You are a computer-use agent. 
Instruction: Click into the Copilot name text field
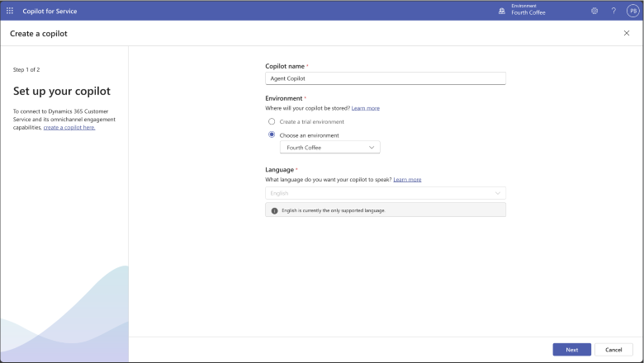pos(386,78)
